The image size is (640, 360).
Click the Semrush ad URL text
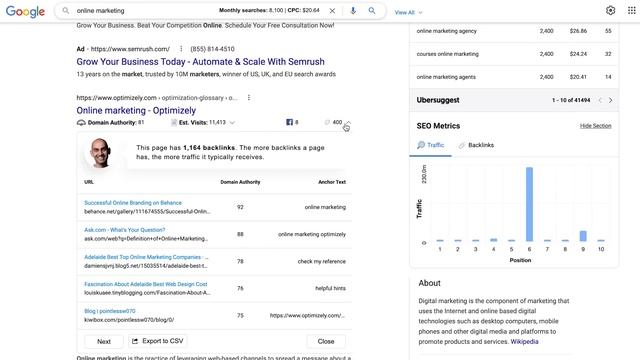coord(130,49)
